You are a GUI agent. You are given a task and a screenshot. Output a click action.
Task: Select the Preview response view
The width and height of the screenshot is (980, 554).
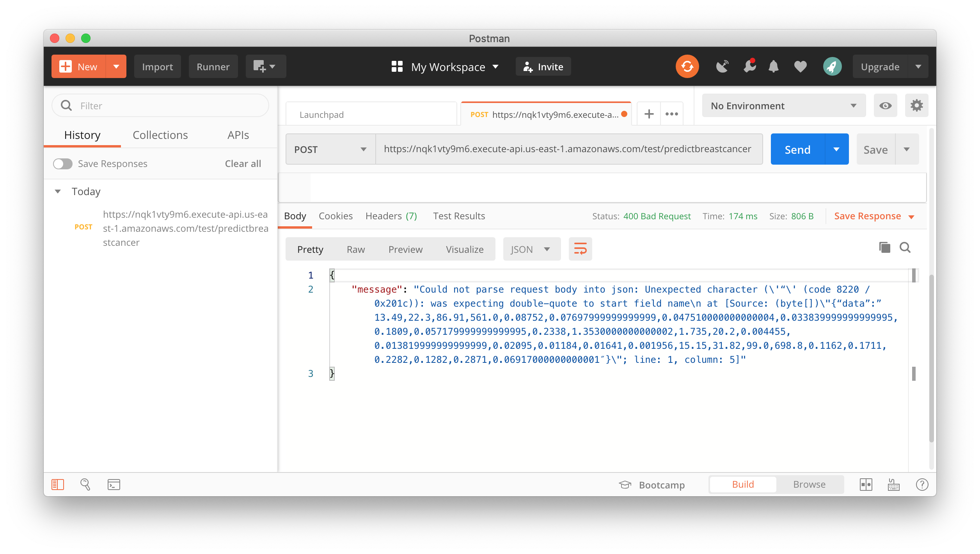(405, 249)
